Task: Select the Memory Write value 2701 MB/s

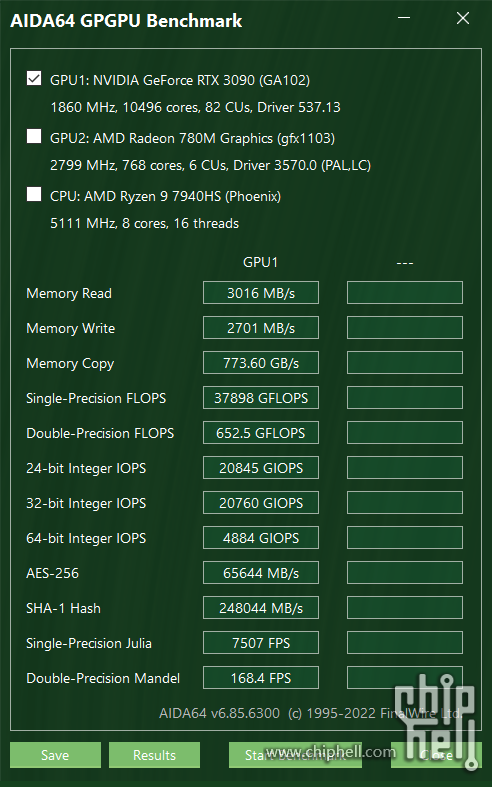Action: tap(261, 328)
